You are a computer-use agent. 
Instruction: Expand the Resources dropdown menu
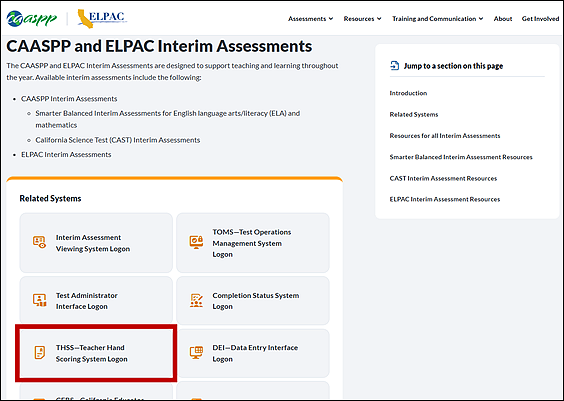[x=362, y=19]
